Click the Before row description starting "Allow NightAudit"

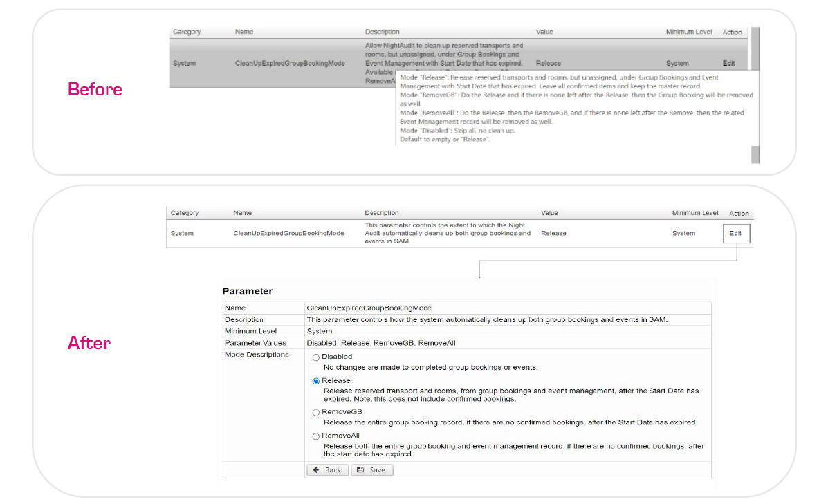pos(444,63)
